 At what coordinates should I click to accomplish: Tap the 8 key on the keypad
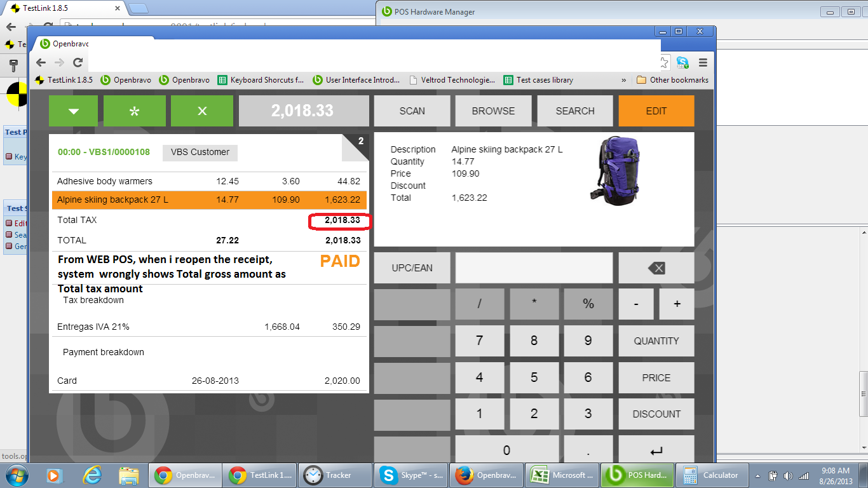pyautogui.click(x=534, y=341)
